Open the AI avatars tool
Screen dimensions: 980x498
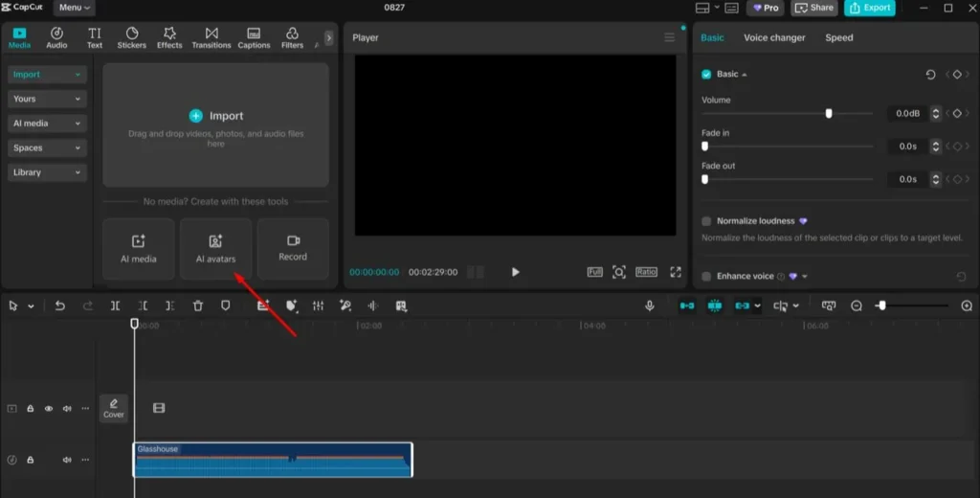click(x=215, y=248)
